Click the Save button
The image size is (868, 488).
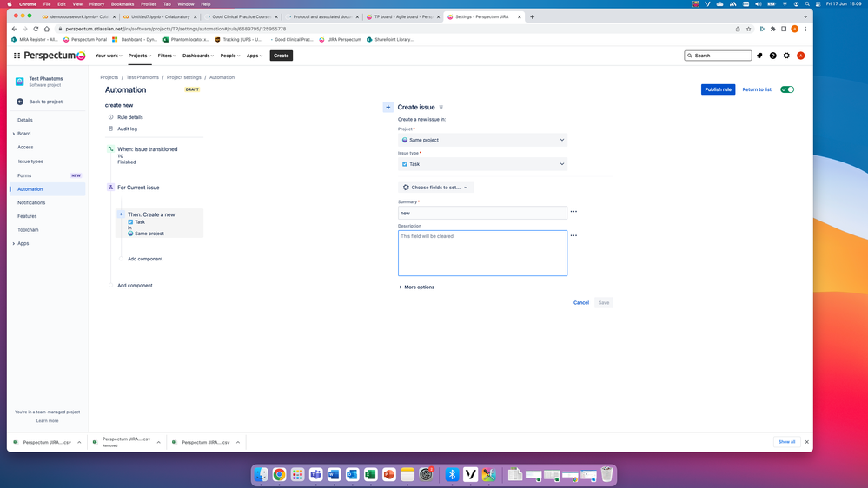603,303
